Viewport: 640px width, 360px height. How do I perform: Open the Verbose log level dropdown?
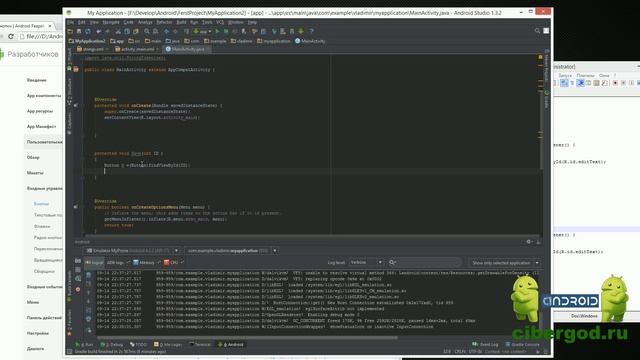pyautogui.click(x=366, y=262)
